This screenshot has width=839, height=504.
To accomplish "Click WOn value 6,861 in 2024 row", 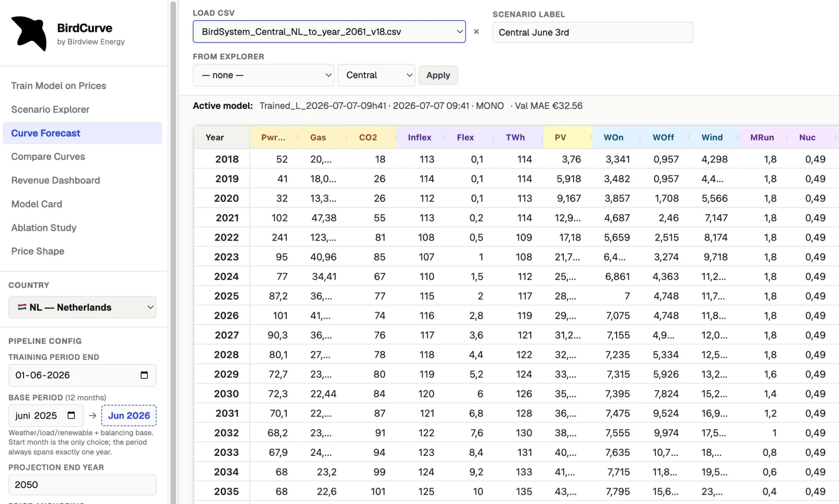I will pos(617,276).
